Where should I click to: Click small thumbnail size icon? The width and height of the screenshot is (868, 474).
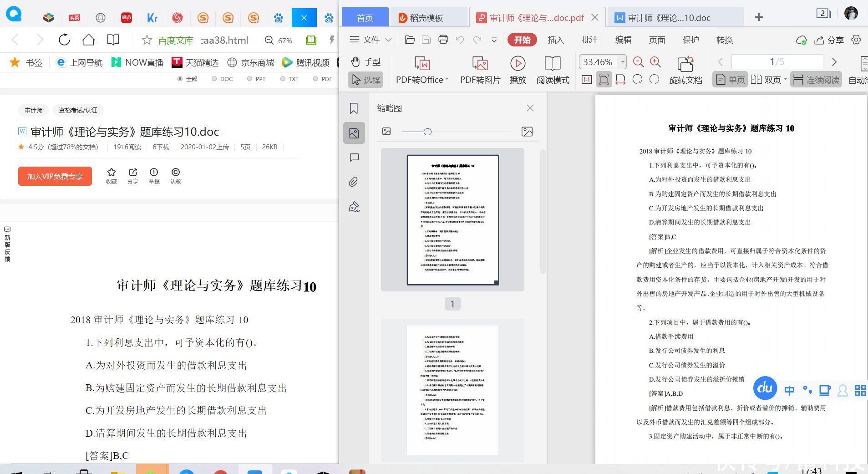pos(386,132)
